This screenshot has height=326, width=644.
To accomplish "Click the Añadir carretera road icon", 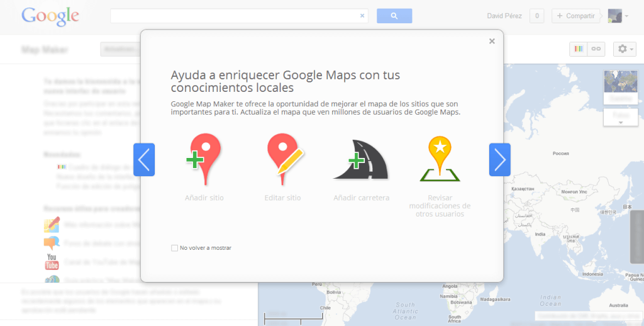I will tap(361, 160).
